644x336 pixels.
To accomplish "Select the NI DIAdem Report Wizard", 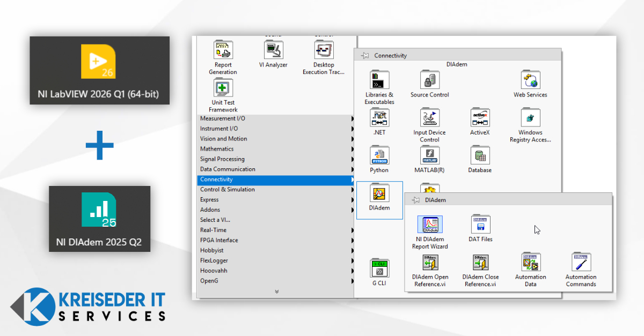I will coord(429,226).
